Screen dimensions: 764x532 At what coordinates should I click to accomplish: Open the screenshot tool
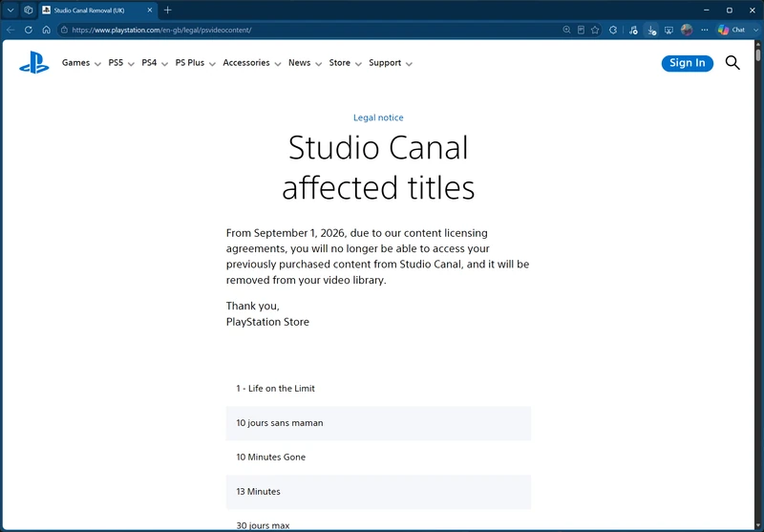pos(669,30)
